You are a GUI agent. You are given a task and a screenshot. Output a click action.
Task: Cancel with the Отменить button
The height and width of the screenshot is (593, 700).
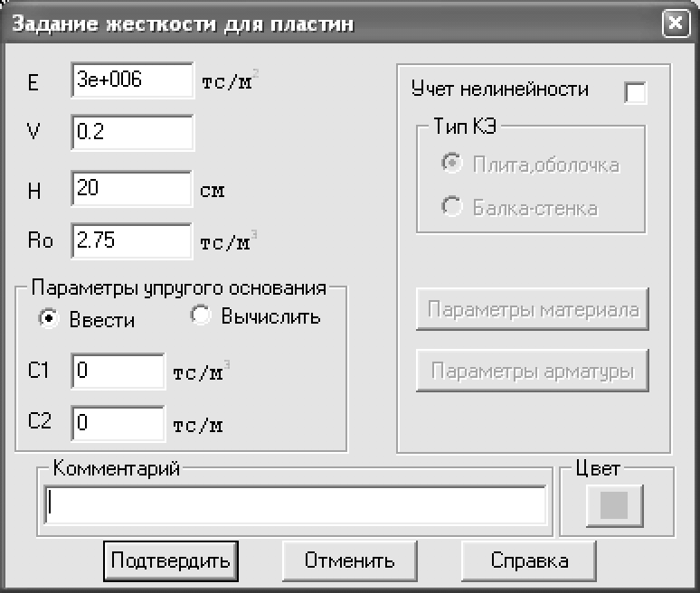[350, 560]
